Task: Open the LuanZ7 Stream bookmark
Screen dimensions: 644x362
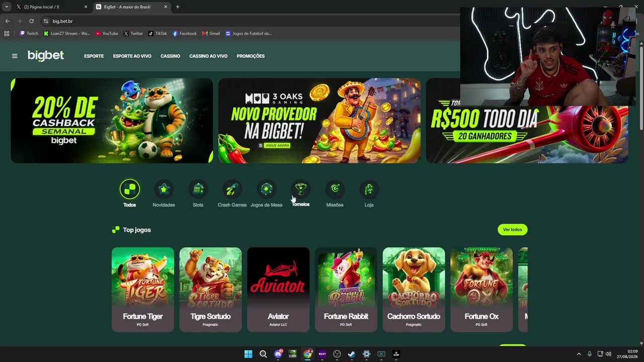Action: pos(66,34)
